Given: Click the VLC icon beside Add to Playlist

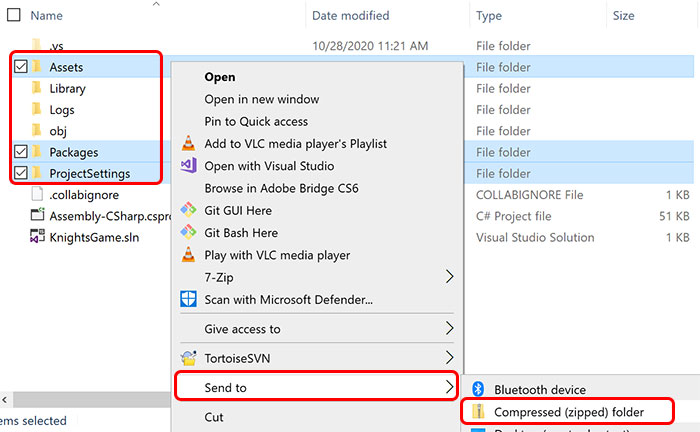Looking at the screenshot, I should [x=188, y=143].
